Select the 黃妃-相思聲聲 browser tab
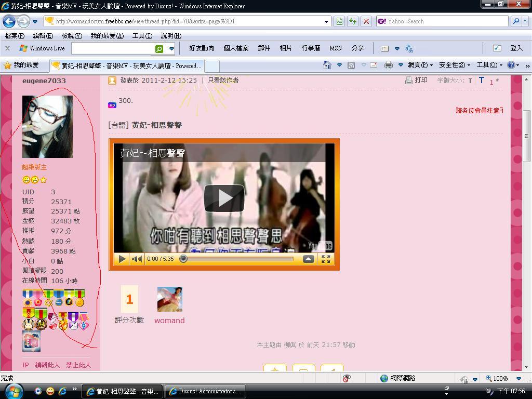Image resolution: width=532 pixels, height=399 pixels. 127,66
